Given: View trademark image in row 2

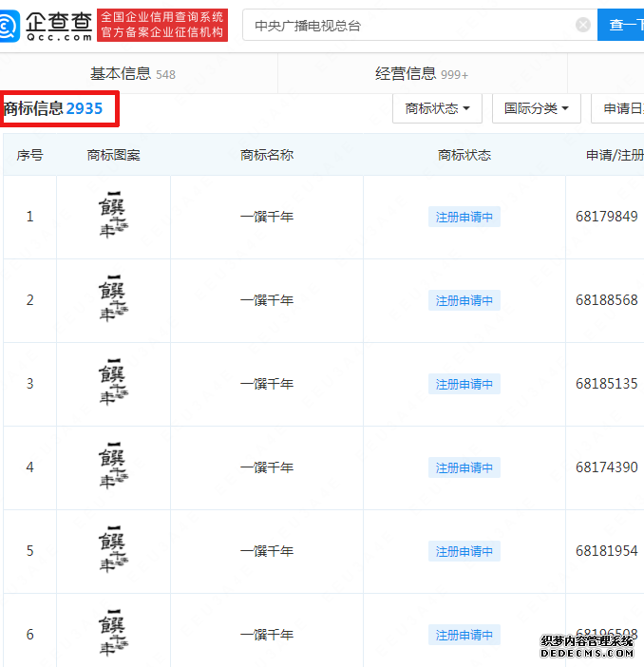Looking at the screenshot, I should click(x=113, y=299).
